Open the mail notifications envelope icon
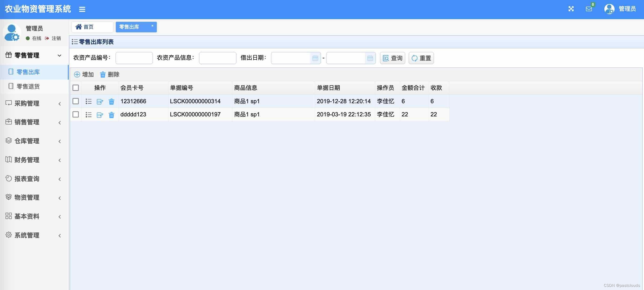Image resolution: width=644 pixels, height=290 pixels. coord(589,9)
